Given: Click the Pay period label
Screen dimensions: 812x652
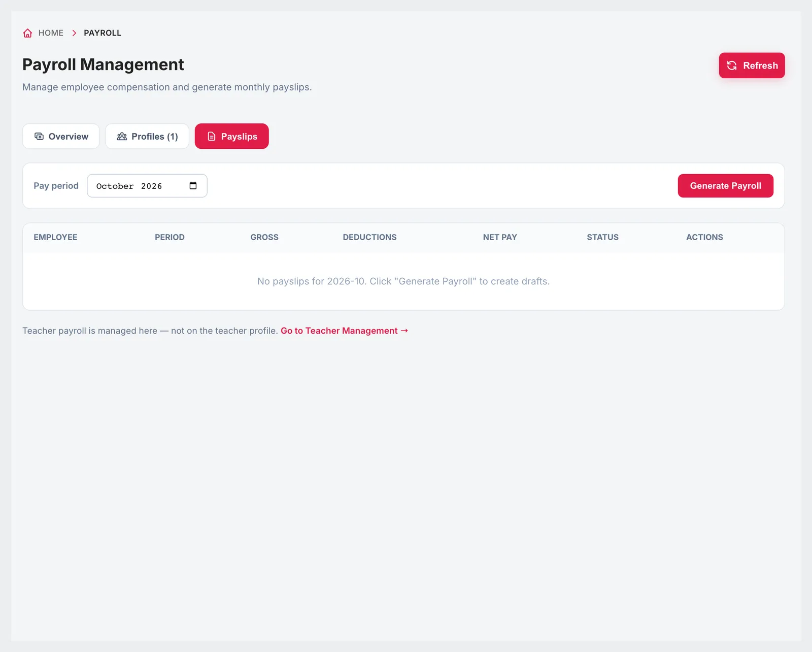Looking at the screenshot, I should click(x=56, y=186).
